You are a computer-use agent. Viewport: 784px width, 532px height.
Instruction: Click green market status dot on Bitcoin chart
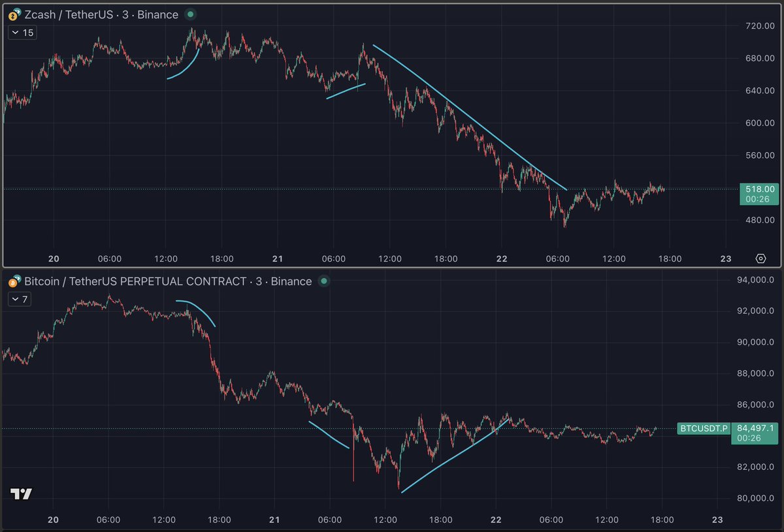323,281
